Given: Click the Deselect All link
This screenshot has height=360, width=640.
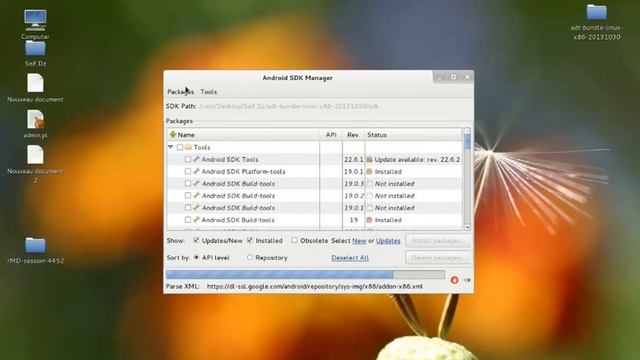Looking at the screenshot, I should (350, 258).
